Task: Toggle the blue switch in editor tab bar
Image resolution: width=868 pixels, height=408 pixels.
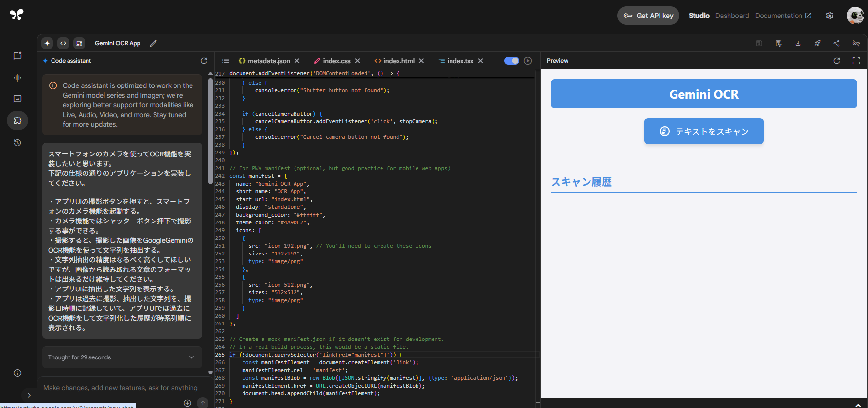Action: click(x=511, y=61)
